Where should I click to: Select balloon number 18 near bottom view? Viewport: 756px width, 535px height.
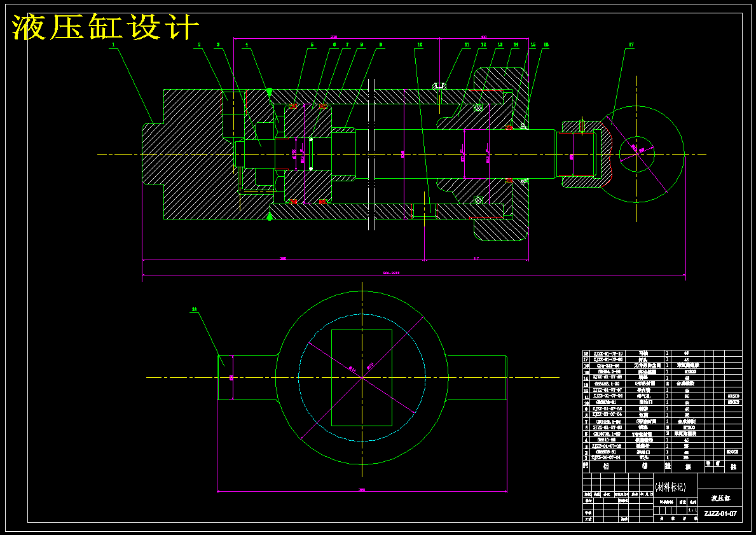(x=195, y=309)
